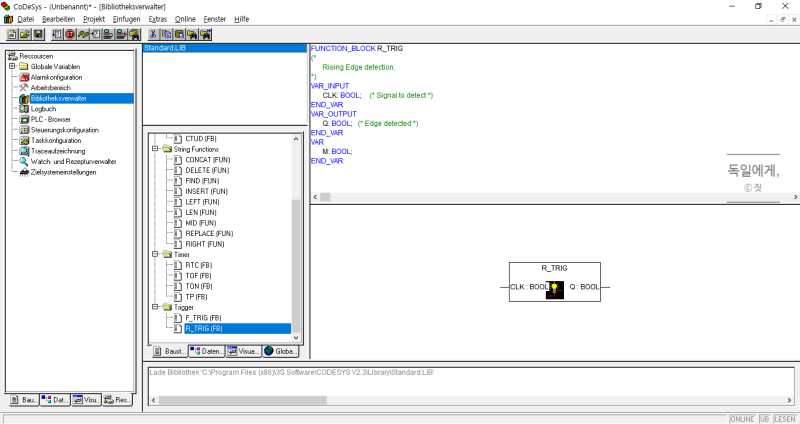Click the Traceaufzeichnung icon
This screenshot has height=424, width=800.
(24, 151)
